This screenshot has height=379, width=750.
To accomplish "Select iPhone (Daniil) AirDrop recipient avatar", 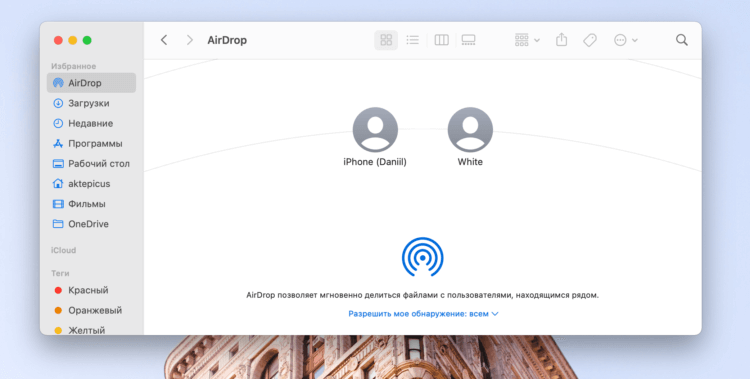I will click(x=375, y=130).
